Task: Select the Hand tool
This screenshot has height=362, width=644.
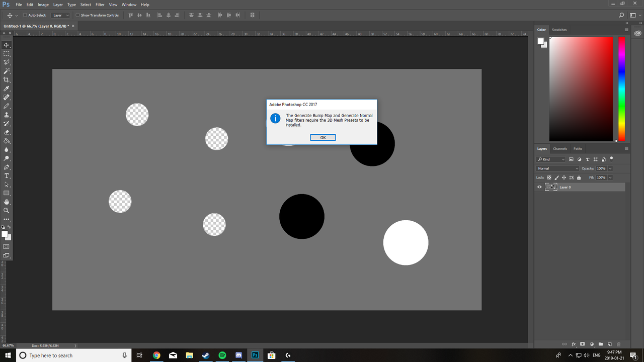Action: (x=7, y=202)
